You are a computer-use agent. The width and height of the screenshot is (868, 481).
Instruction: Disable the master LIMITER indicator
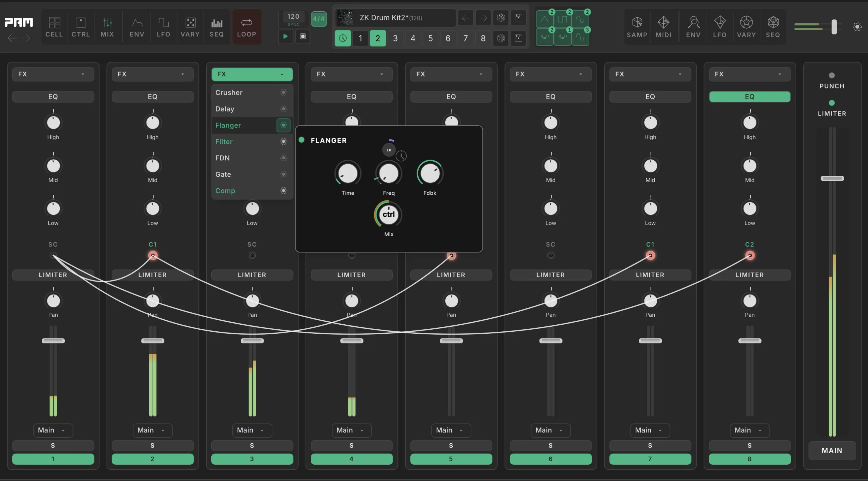(x=832, y=103)
